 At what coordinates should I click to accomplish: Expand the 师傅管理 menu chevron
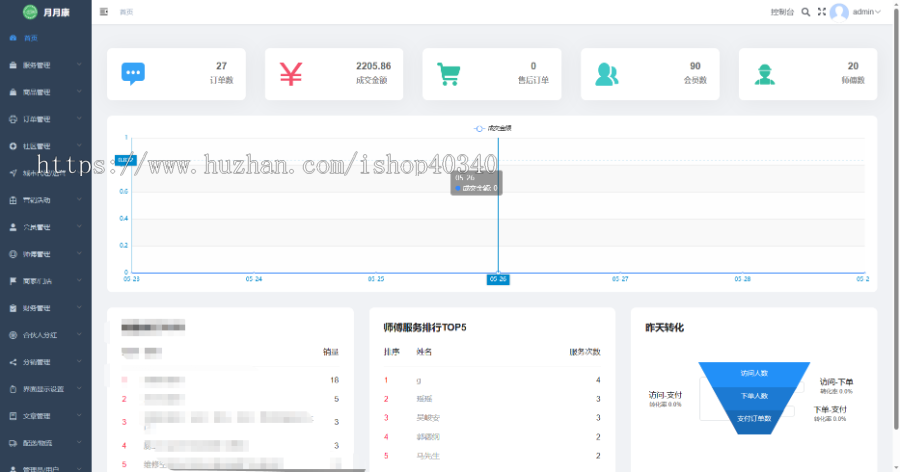79,254
